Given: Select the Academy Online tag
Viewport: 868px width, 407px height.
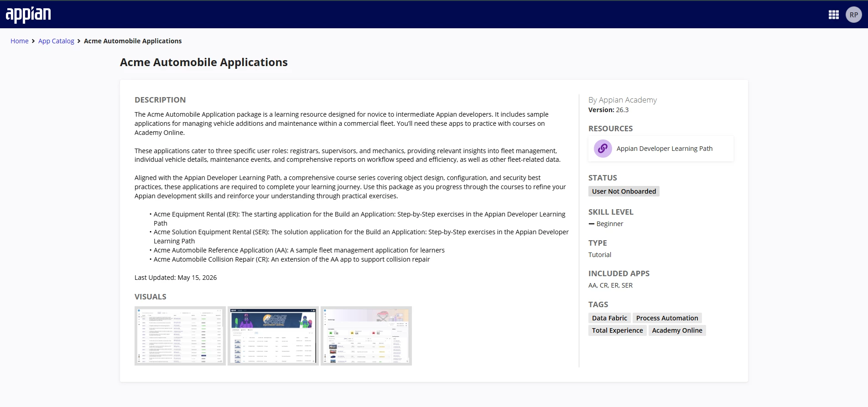Looking at the screenshot, I should [677, 330].
